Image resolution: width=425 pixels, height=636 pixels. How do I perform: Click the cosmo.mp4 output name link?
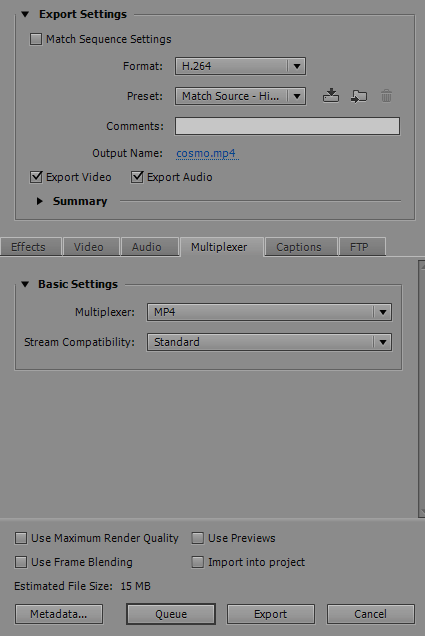206,153
